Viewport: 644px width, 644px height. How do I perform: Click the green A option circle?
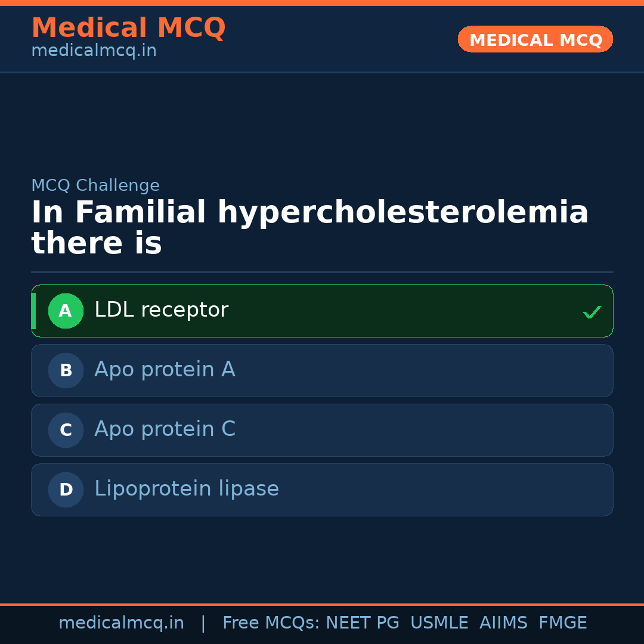coord(66,311)
